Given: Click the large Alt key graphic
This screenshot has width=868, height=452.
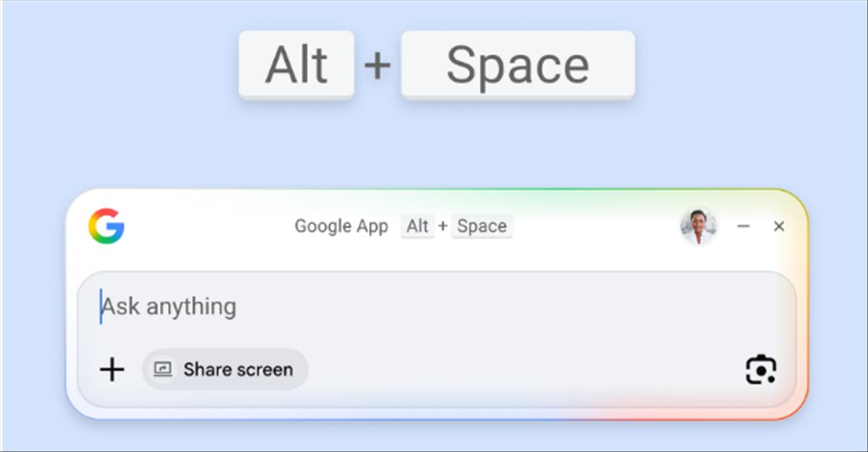Looking at the screenshot, I should 297,65.
